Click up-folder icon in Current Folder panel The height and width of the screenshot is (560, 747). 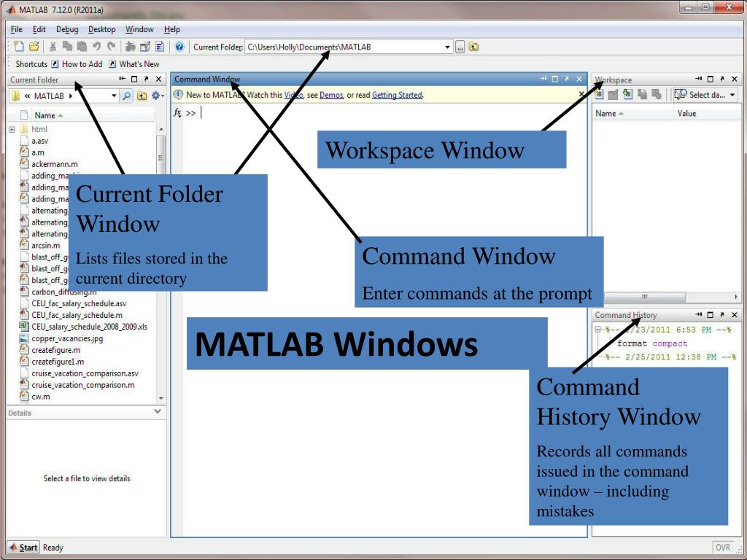click(142, 96)
